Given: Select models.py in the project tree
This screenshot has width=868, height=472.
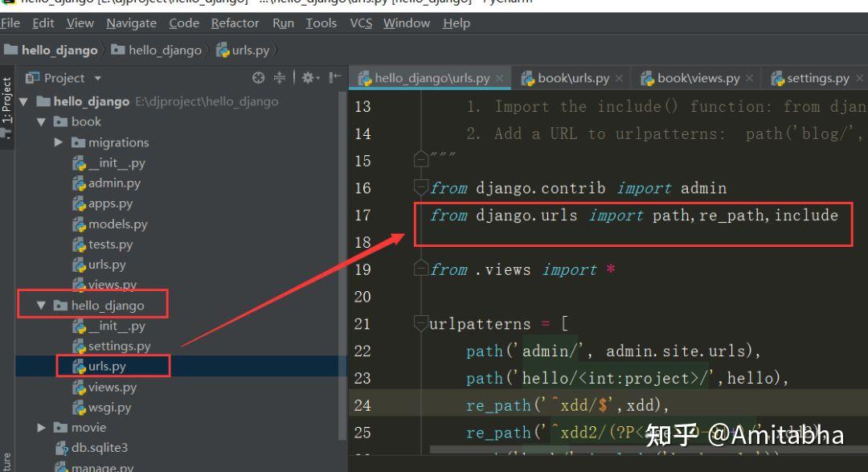Looking at the screenshot, I should tap(110, 224).
